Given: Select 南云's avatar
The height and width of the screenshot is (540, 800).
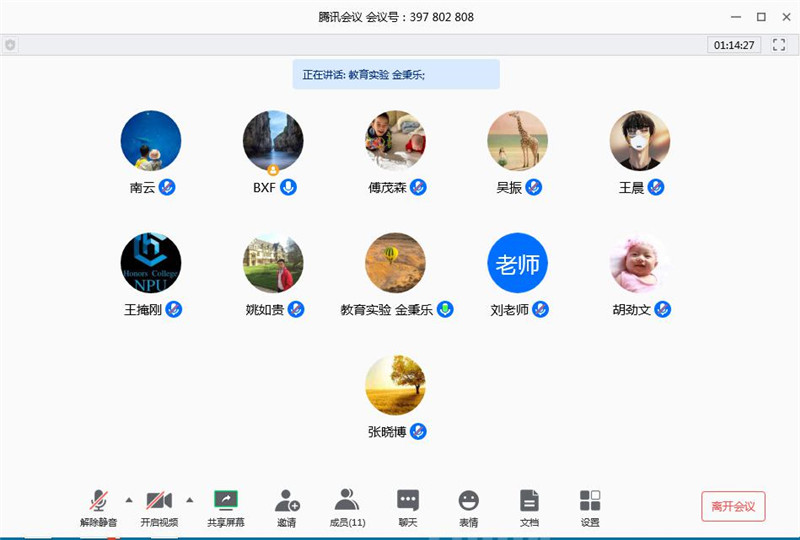Looking at the screenshot, I should click(151, 140).
